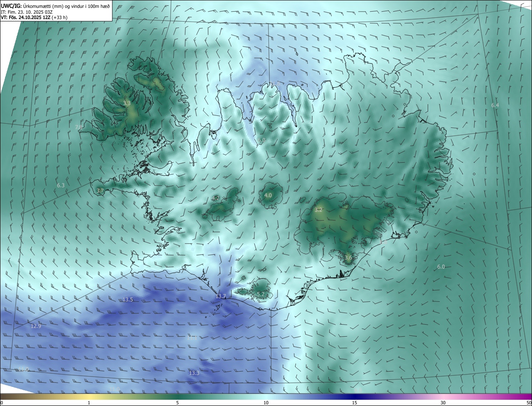The width and height of the screenshot is (532, 406).
Task: Click the 3.6 value label
Action: (x=348, y=258)
